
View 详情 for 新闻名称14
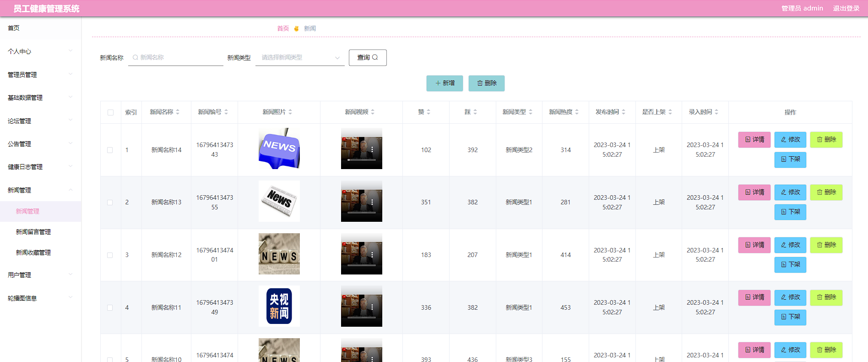(754, 140)
